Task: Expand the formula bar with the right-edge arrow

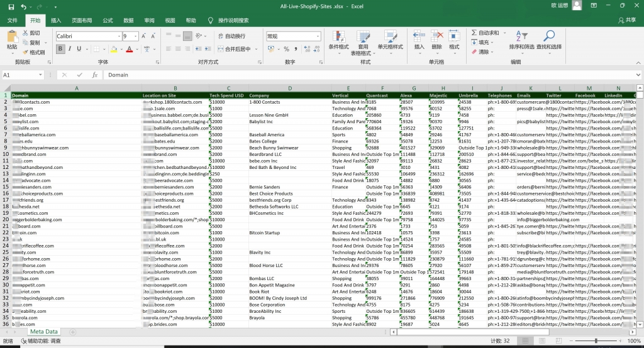Action: tap(638, 75)
